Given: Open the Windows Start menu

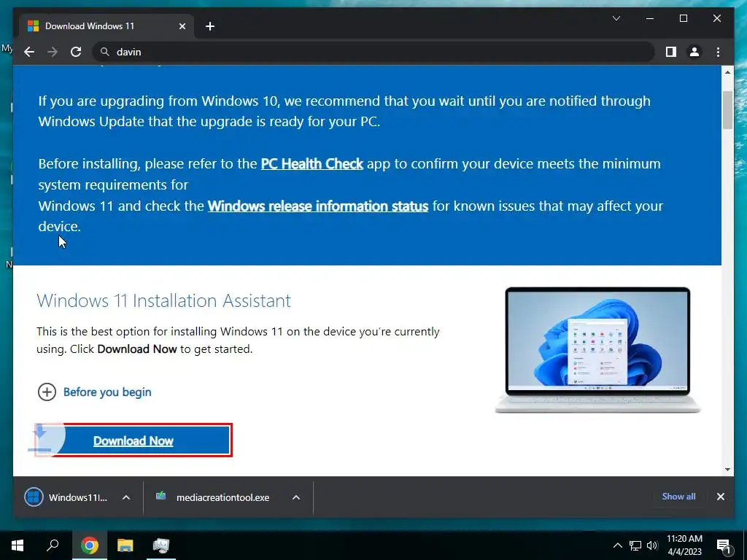Looking at the screenshot, I should (18, 545).
